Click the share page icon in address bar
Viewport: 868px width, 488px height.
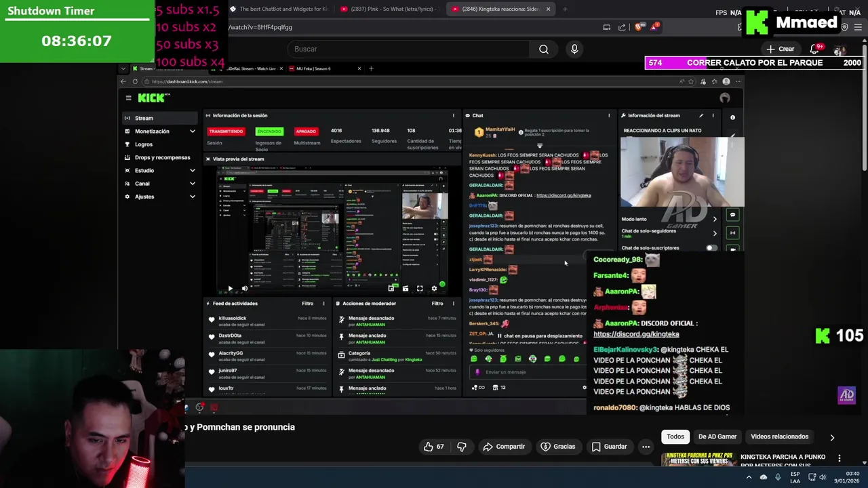(x=622, y=27)
